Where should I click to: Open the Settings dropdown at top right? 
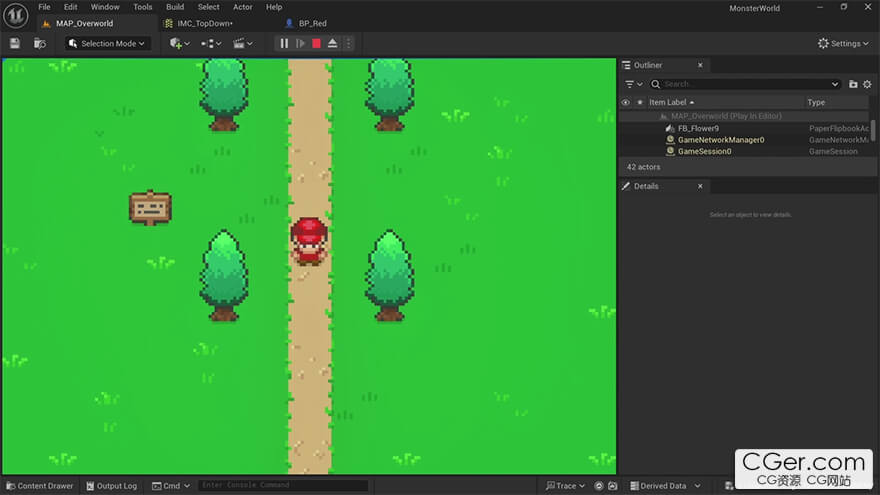coord(843,43)
